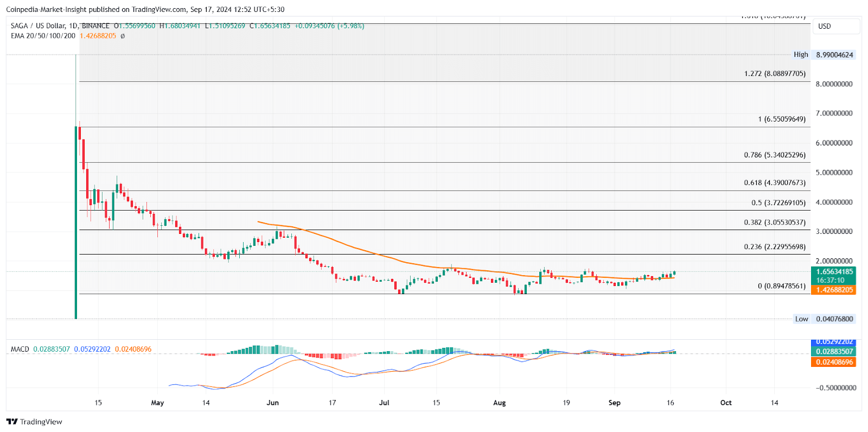Select Fib level 1 (6.55059649) label

[782, 119]
